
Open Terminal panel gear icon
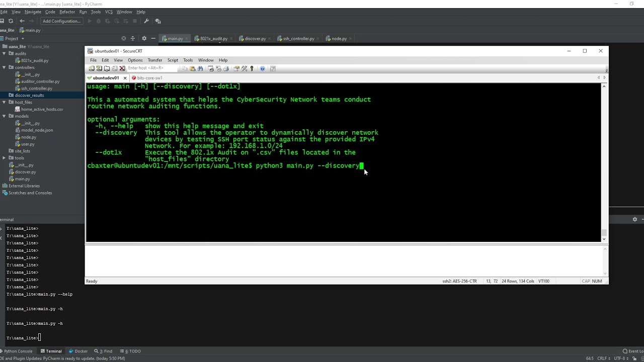[x=635, y=219]
